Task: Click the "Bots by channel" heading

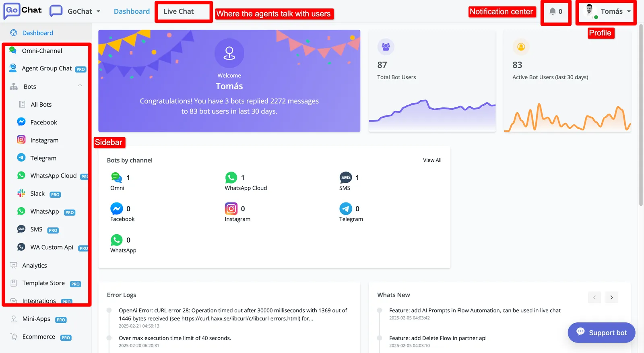Action: (x=130, y=160)
